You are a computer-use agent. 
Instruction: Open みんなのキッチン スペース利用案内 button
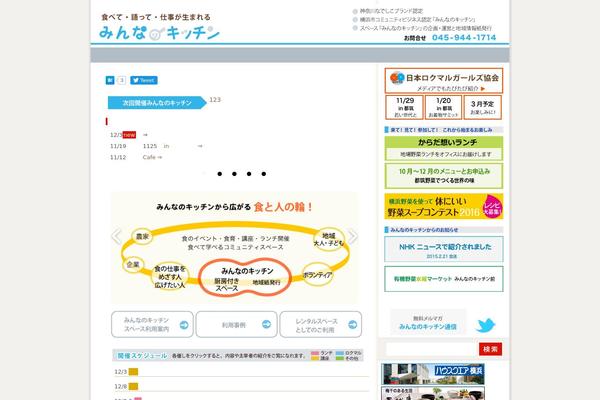click(152, 325)
